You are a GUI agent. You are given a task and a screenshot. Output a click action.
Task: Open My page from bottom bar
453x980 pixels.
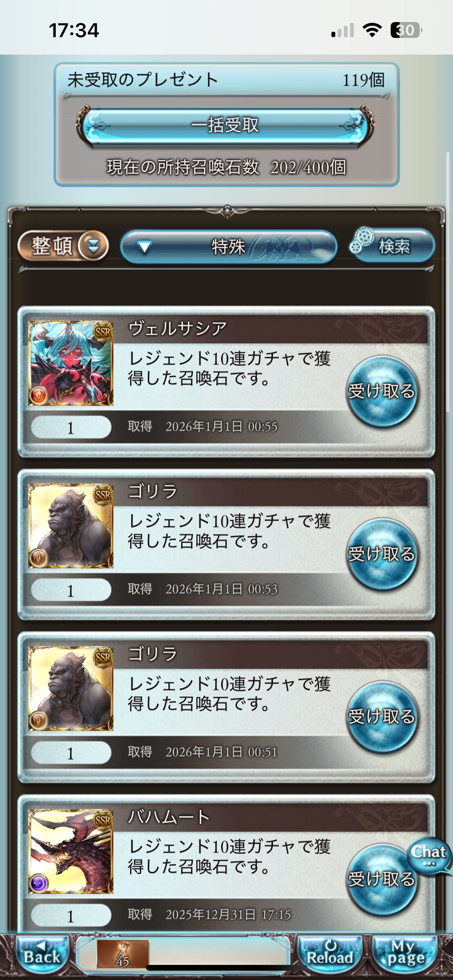pyautogui.click(x=405, y=954)
